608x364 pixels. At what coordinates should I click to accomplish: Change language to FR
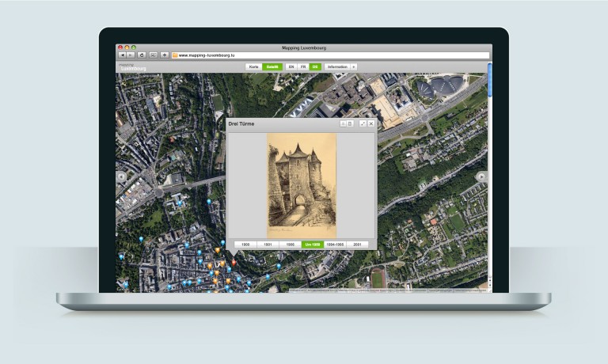click(303, 67)
